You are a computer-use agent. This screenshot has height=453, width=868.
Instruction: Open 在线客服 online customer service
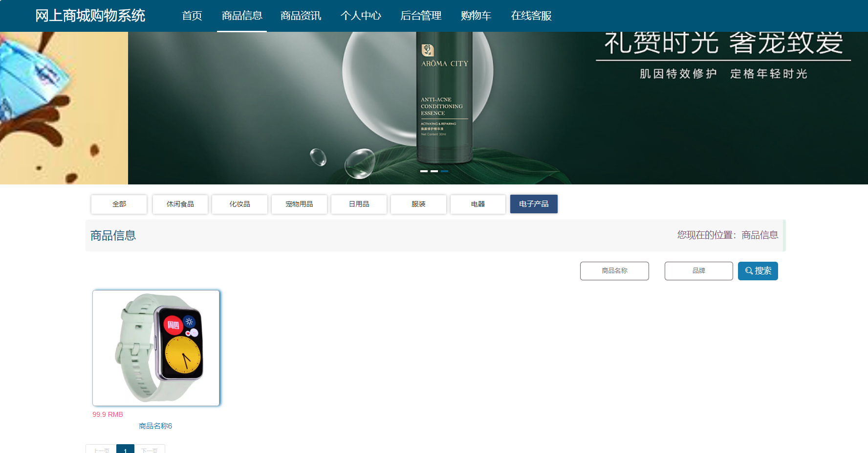coord(531,16)
